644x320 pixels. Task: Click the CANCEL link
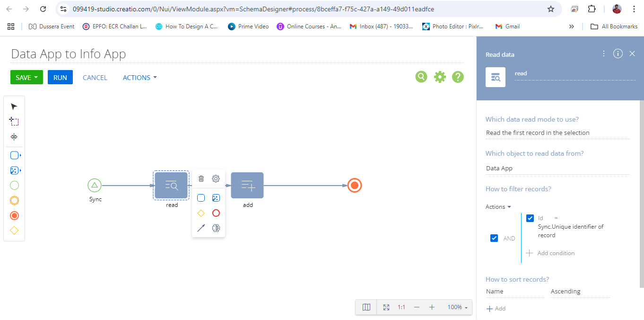[95, 78]
